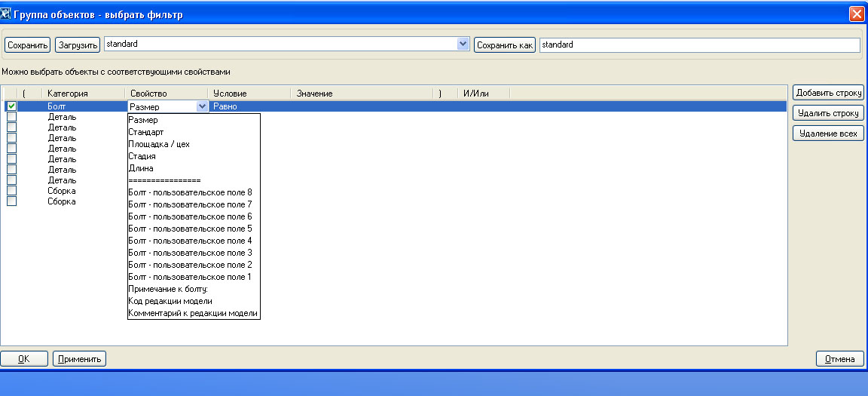Image resolution: width=868 pixels, height=396 pixels.
Task: Click the Условие column header
Action: point(249,94)
